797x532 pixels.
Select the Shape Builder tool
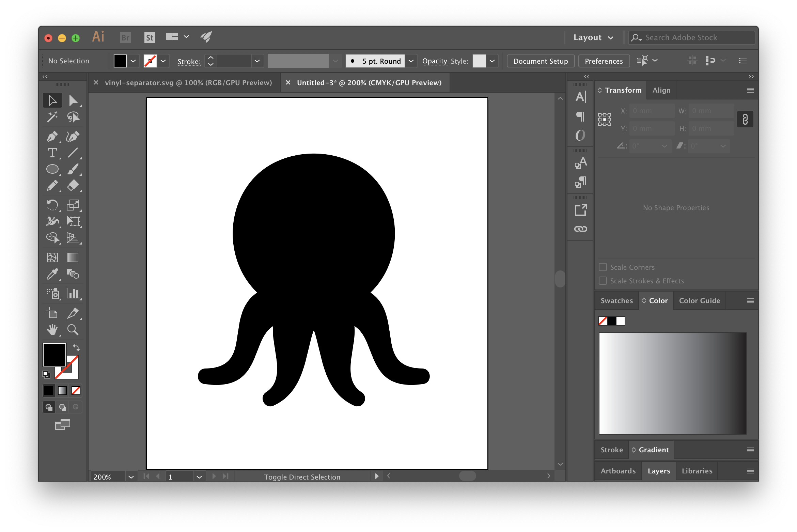tap(52, 238)
